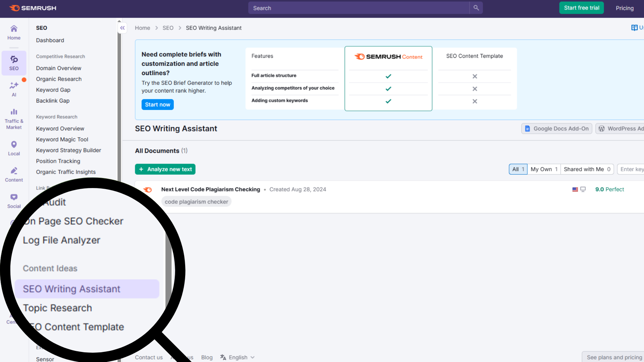Click Start free trial button
The height and width of the screenshot is (362, 644).
pos(581,8)
